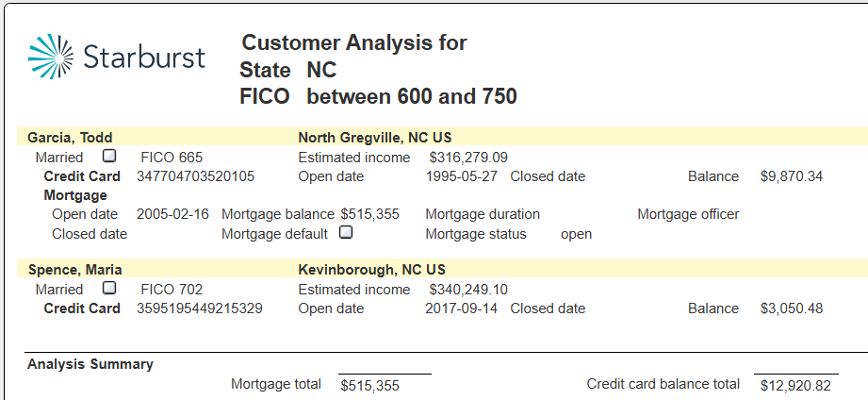Click Credit card balance total $12,920.82
This screenshot has width=868, height=400.
click(x=795, y=386)
